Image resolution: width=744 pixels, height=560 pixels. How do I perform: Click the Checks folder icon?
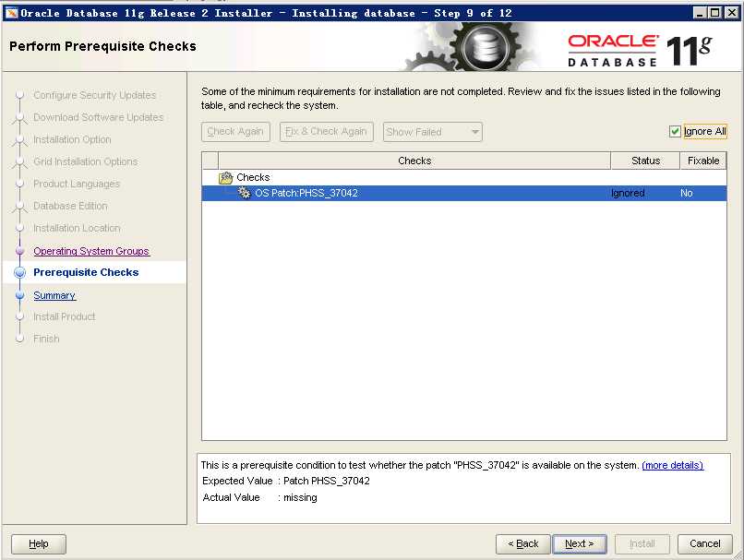click(226, 178)
